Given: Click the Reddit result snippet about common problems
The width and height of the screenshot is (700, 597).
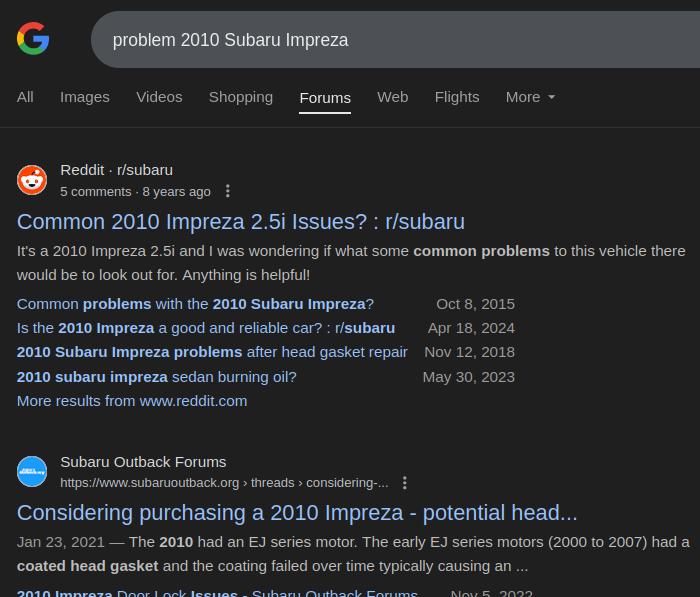Looking at the screenshot, I should pyautogui.click(x=351, y=263).
